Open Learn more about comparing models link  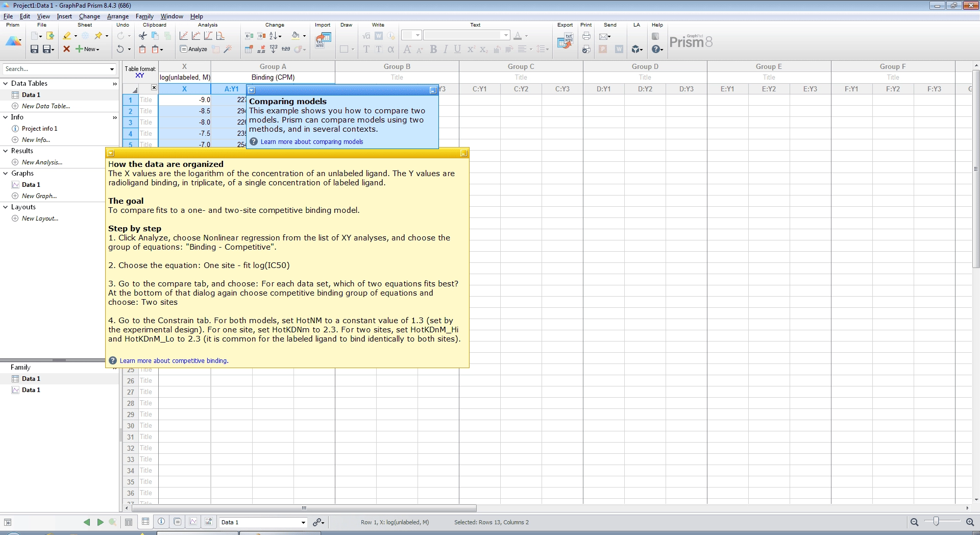pyautogui.click(x=312, y=142)
